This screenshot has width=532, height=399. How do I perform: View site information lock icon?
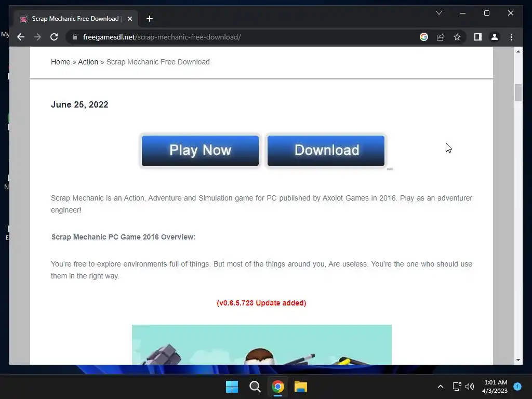coord(75,37)
